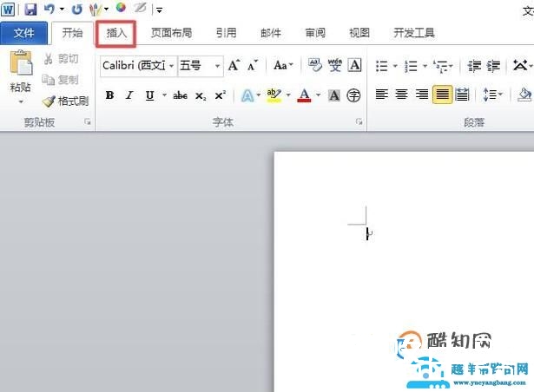The height and width of the screenshot is (392, 534).
Task: Click Grow Font large A icon
Action: pyautogui.click(x=234, y=65)
